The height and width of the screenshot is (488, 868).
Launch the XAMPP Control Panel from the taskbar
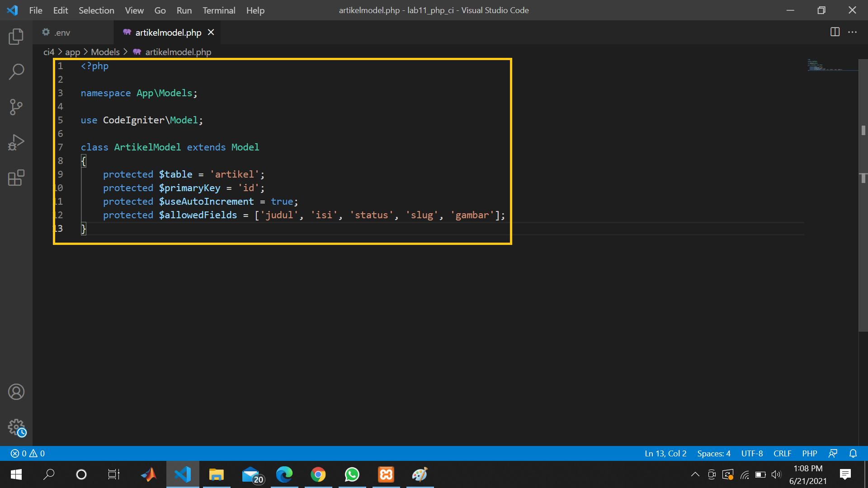[x=386, y=474]
